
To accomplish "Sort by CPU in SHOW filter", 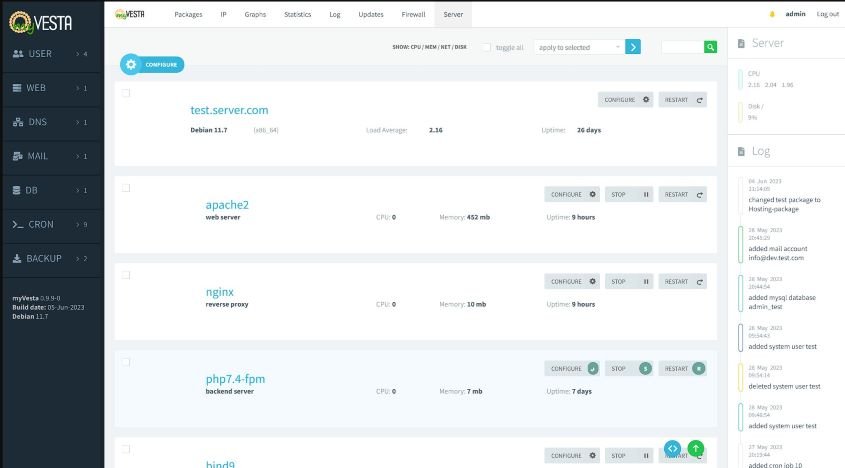I will 415,47.
